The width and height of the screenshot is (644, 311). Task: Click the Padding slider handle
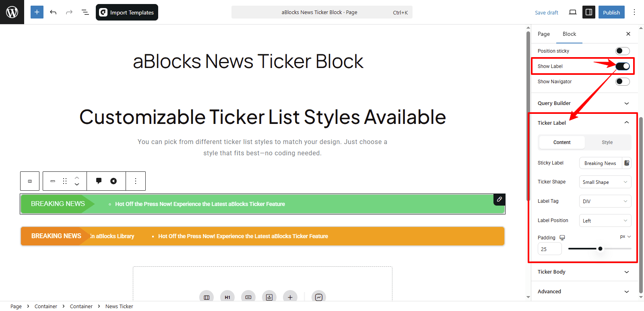coord(600,249)
